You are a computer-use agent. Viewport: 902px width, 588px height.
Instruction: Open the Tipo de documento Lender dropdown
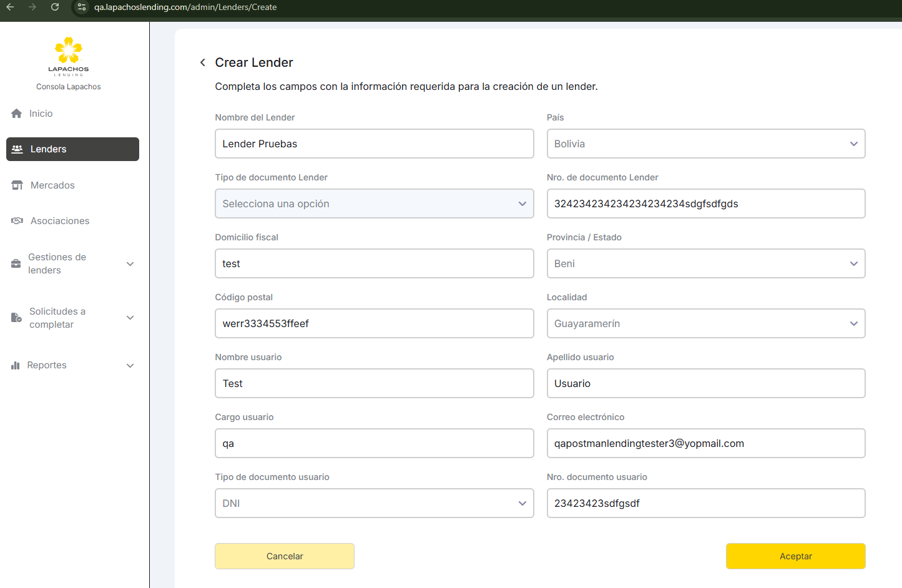(374, 203)
